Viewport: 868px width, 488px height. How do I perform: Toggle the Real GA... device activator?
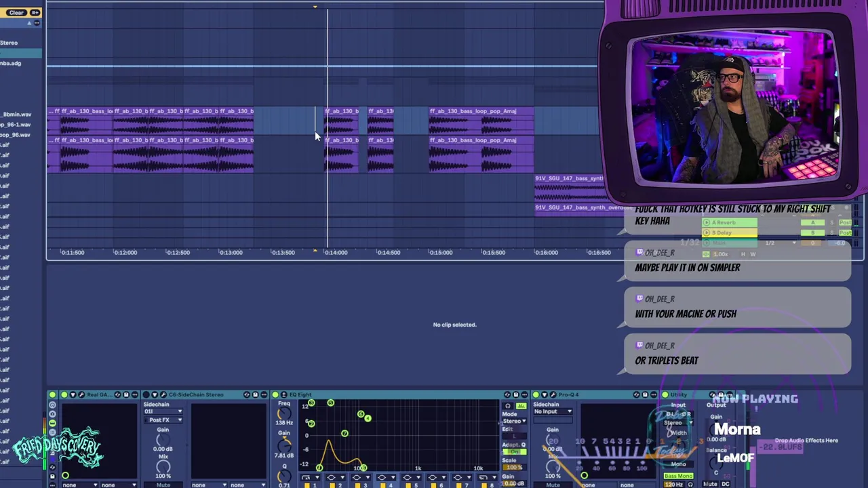(x=64, y=394)
